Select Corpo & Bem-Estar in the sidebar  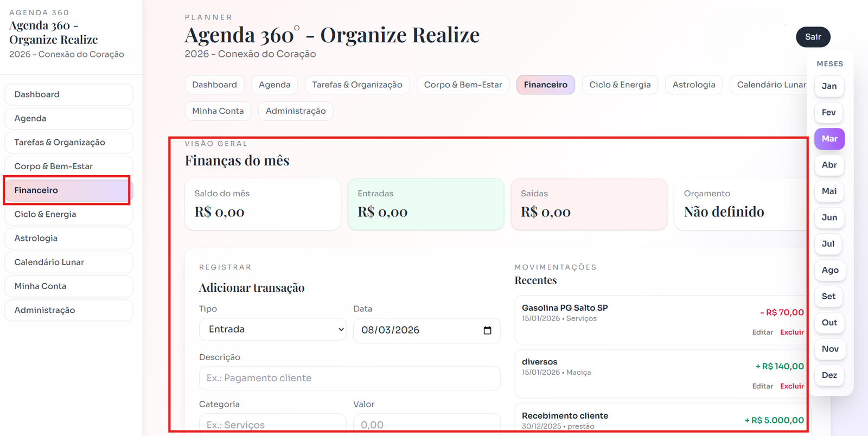[x=69, y=166]
